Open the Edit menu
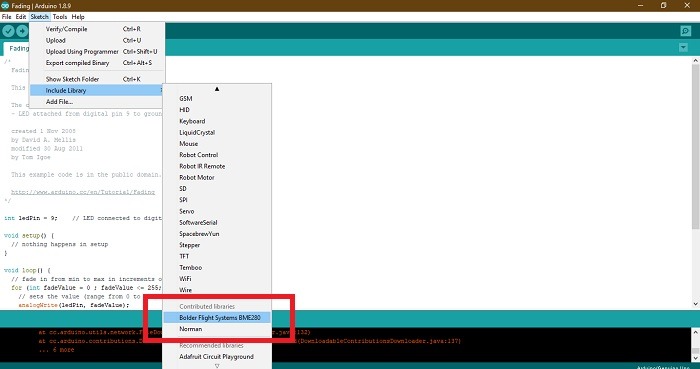700x369 pixels. pos(21,17)
